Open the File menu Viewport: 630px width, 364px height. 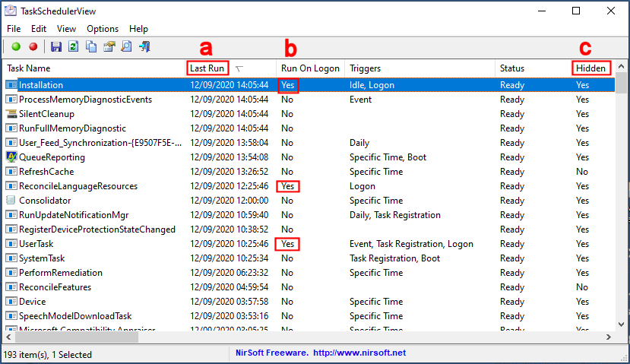coord(14,29)
